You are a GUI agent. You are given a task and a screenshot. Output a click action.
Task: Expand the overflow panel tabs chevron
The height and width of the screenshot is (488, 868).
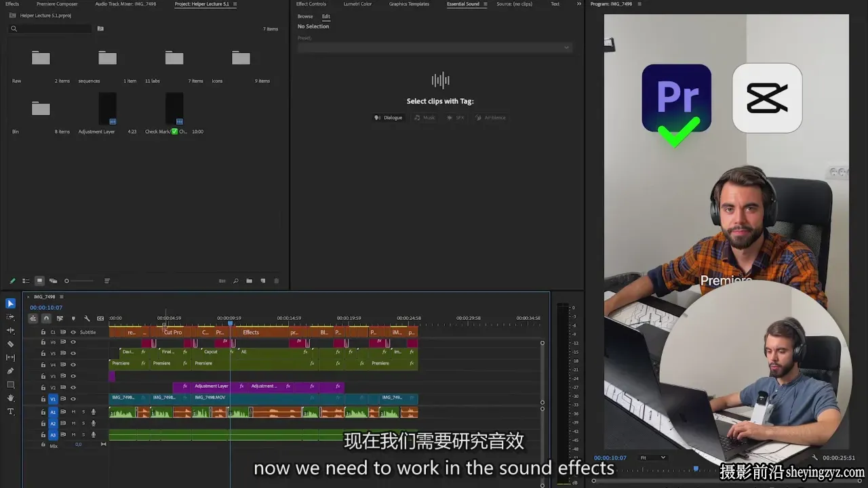click(x=578, y=4)
